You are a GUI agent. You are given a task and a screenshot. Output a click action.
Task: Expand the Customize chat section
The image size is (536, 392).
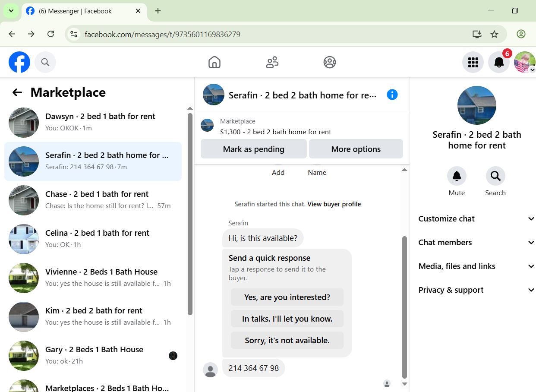(x=477, y=219)
